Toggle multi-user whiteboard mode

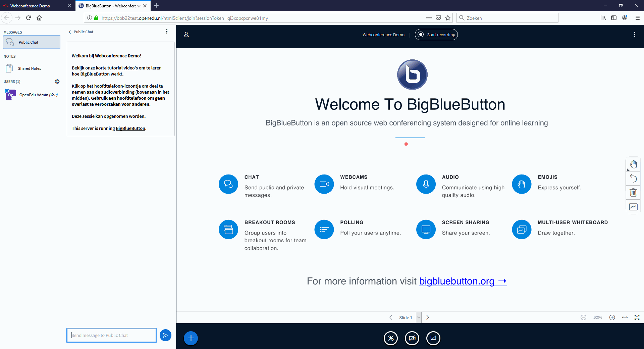(633, 207)
